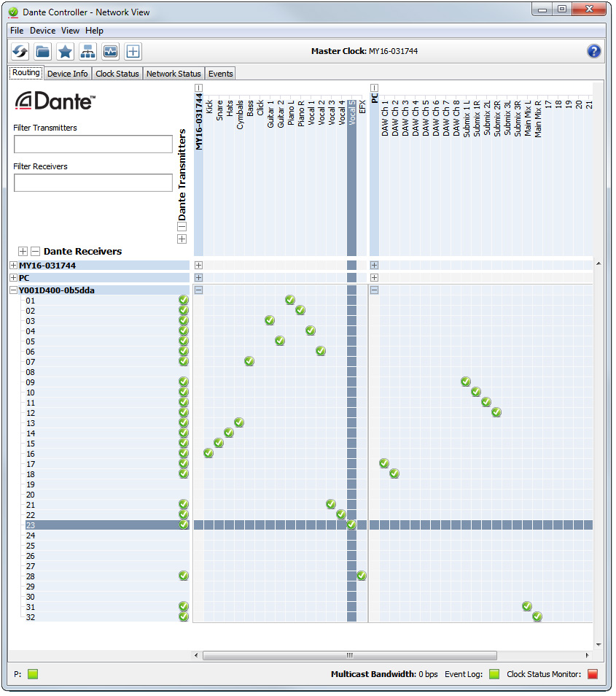Expand all Dante Receivers with plus button
The height and width of the screenshot is (696, 616).
coord(23,251)
